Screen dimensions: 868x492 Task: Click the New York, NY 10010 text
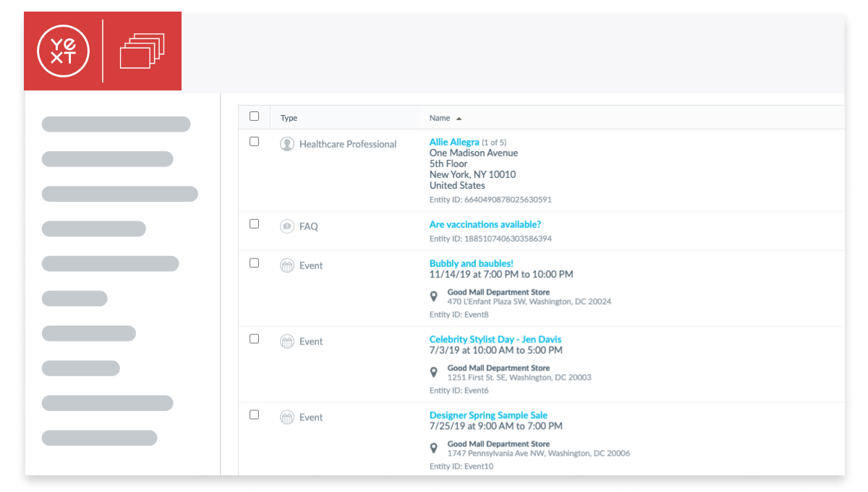(472, 175)
